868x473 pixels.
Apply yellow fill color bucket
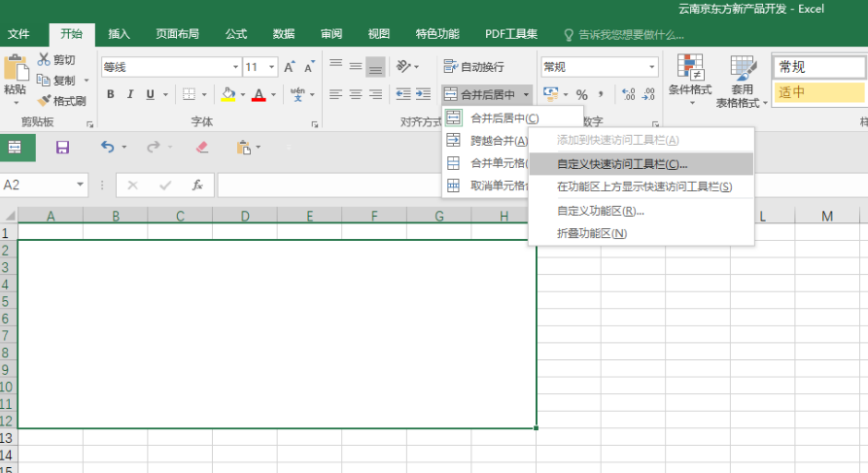pos(228,94)
